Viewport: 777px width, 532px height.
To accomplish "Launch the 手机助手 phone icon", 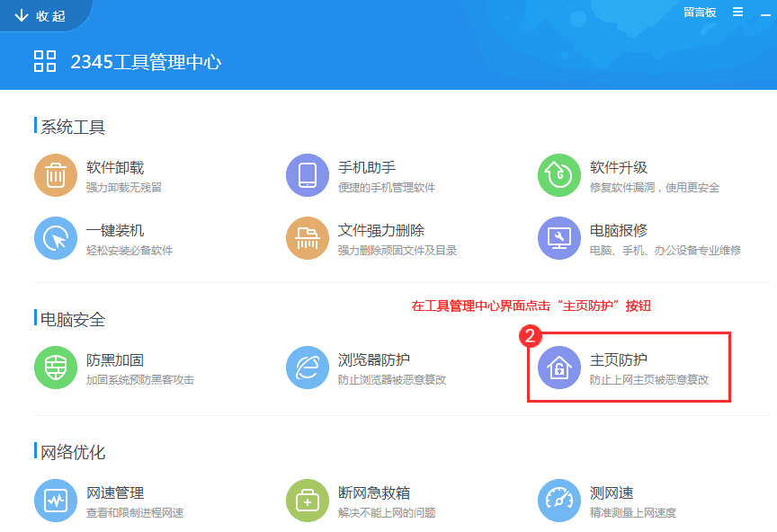I will pyautogui.click(x=308, y=175).
